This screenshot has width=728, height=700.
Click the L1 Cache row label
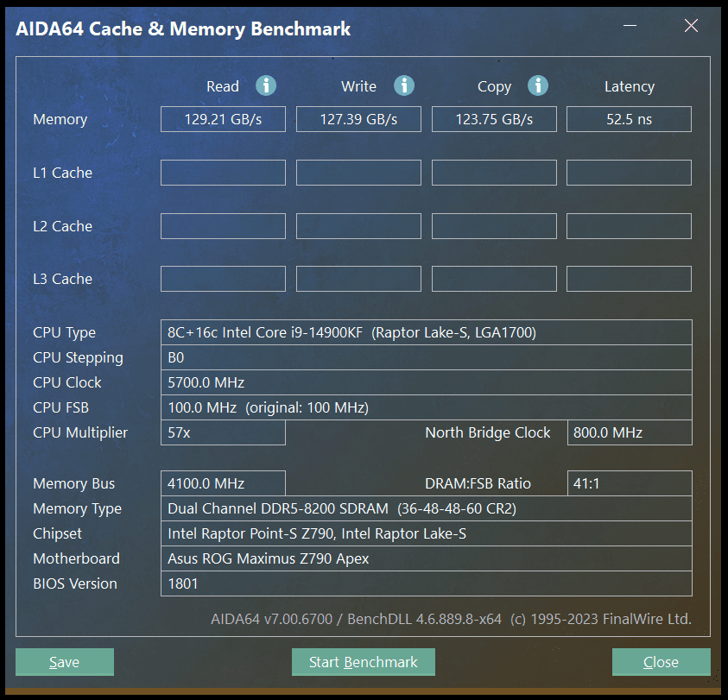pos(63,173)
